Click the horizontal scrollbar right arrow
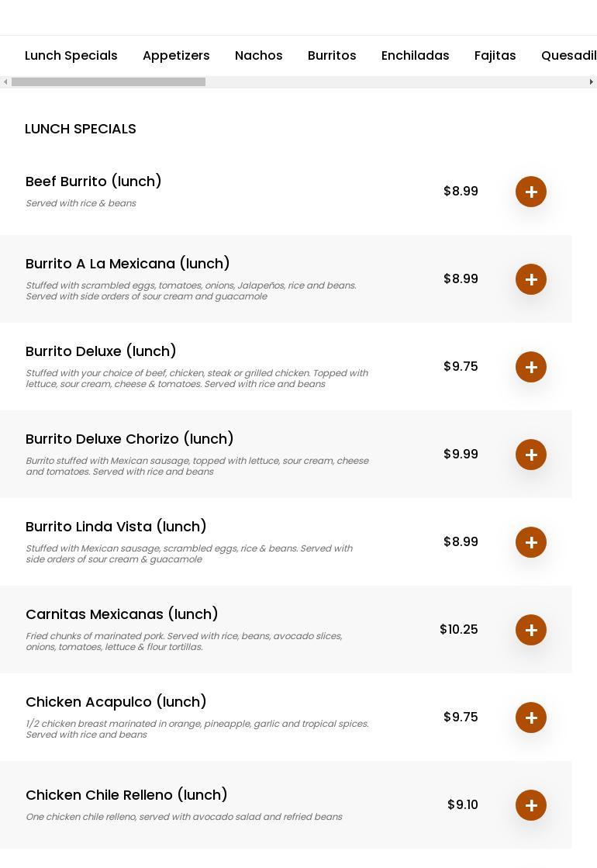This screenshot has height=868, width=597. pos(591,82)
